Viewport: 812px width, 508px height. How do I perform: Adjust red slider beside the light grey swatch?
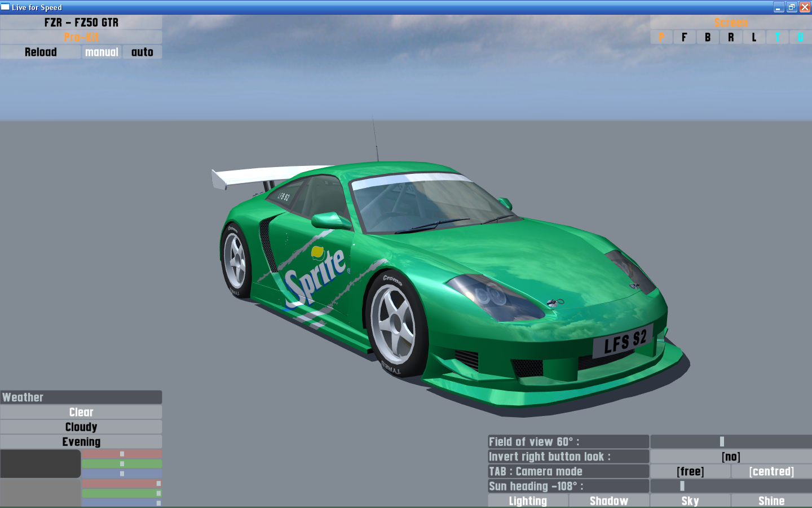[x=122, y=483]
